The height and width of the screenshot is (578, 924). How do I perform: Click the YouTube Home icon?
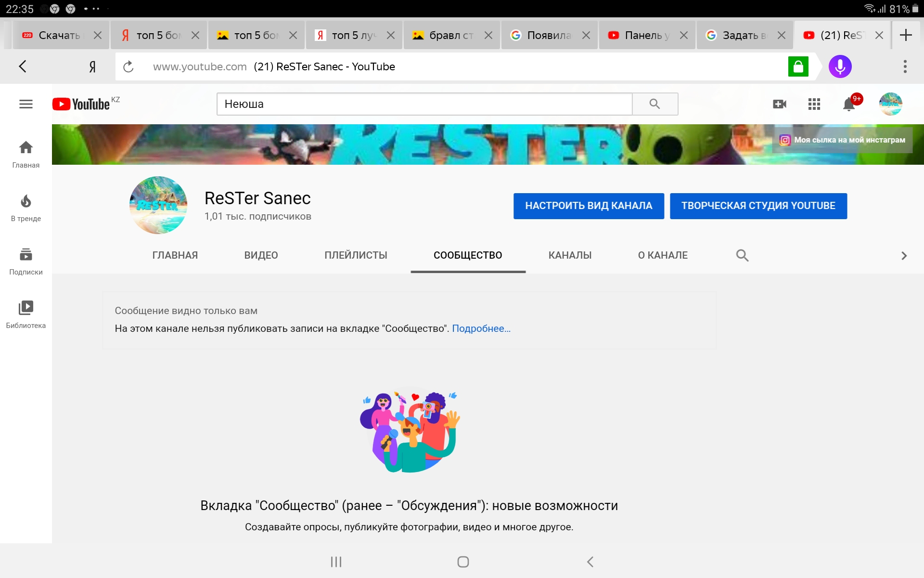pyautogui.click(x=26, y=147)
